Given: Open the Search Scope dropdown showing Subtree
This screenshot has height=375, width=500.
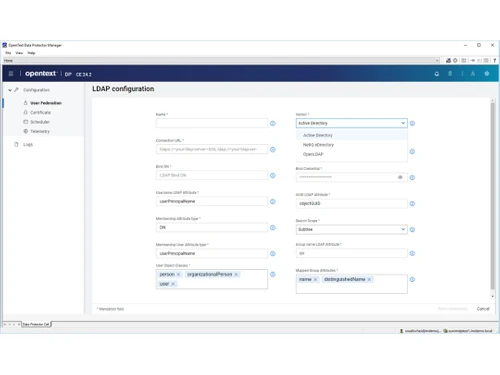Looking at the screenshot, I should coord(352,229).
